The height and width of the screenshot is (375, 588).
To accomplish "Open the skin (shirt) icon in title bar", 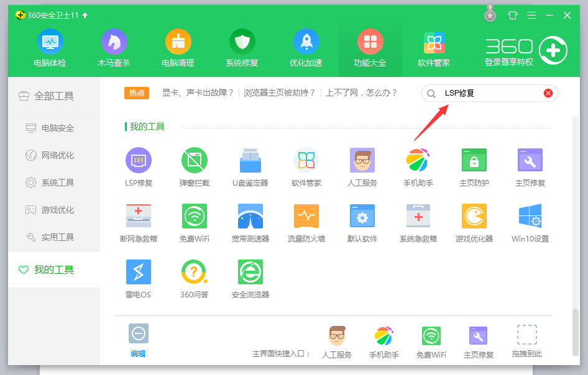I will (512, 16).
